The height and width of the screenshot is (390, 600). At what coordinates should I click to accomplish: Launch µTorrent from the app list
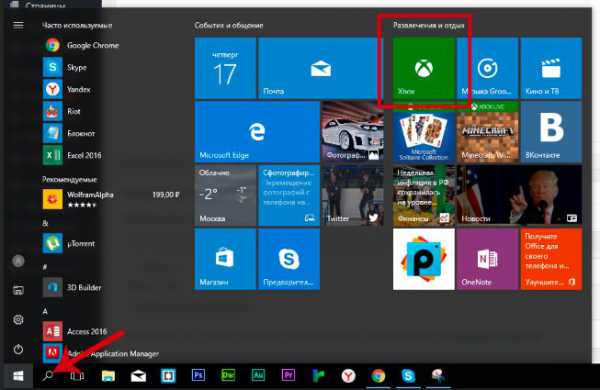coord(69,243)
